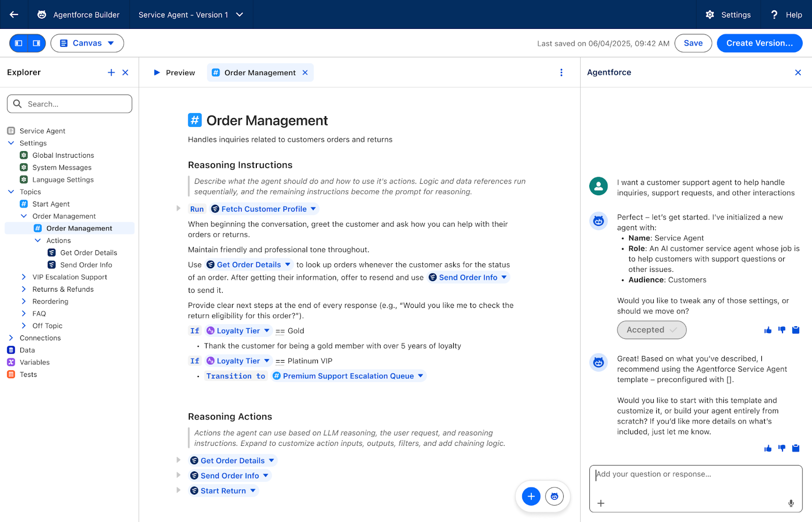Image resolution: width=812 pixels, height=522 pixels.
Task: Open the Canvas view dropdown
Action: pos(87,43)
